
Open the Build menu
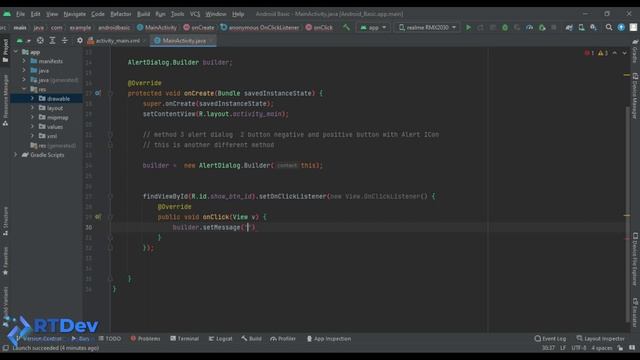[x=143, y=14]
